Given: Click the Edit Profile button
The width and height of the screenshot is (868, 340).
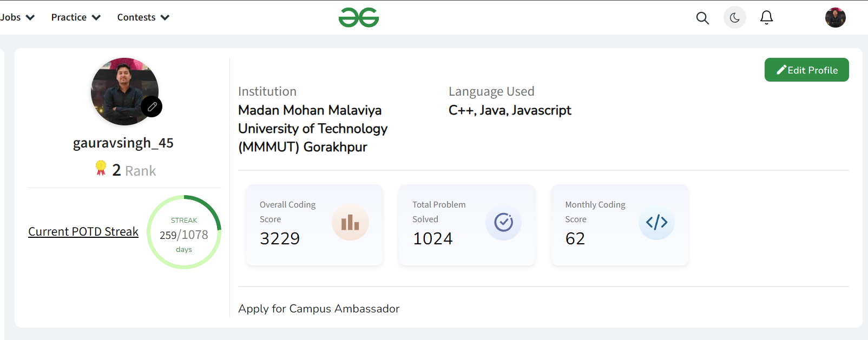Looking at the screenshot, I should pyautogui.click(x=806, y=70).
